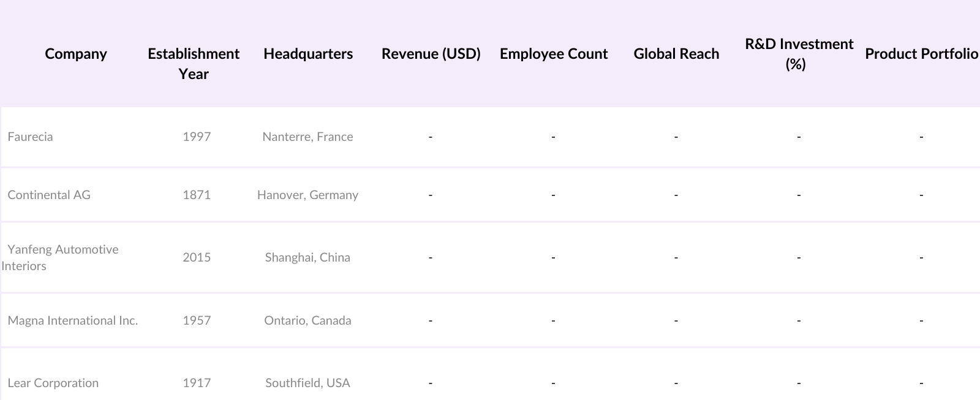Image resolution: width=980 pixels, height=400 pixels.
Task: Click the Headquarters column header
Action: click(308, 54)
